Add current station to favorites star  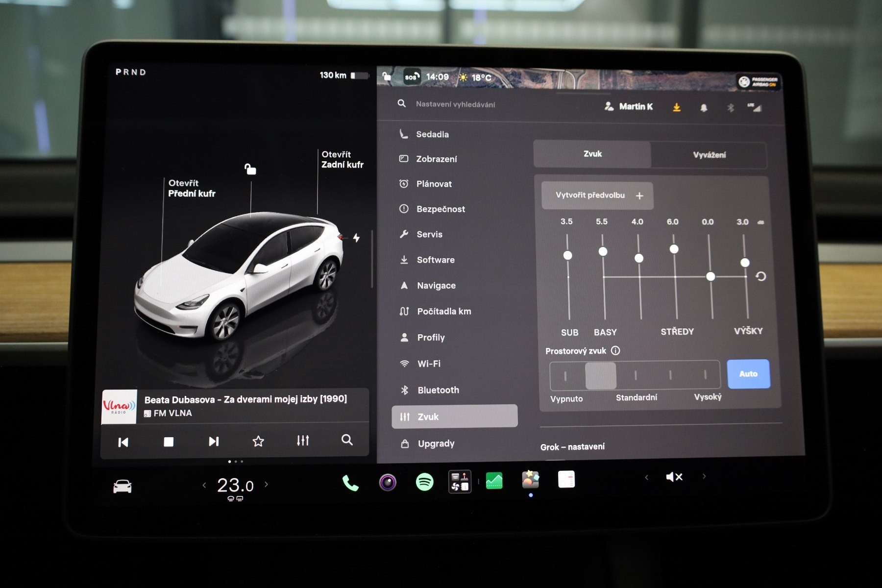(258, 441)
